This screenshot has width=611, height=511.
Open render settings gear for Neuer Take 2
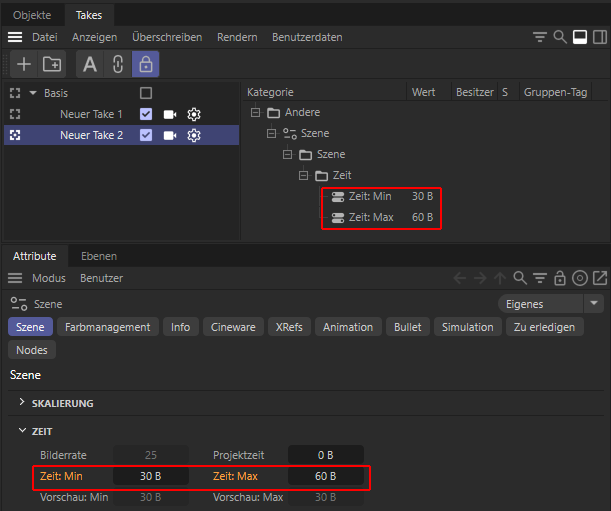point(194,135)
